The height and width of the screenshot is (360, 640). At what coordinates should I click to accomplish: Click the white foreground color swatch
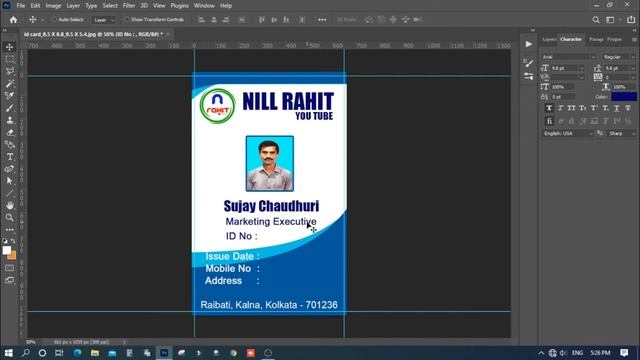pyautogui.click(x=7, y=250)
